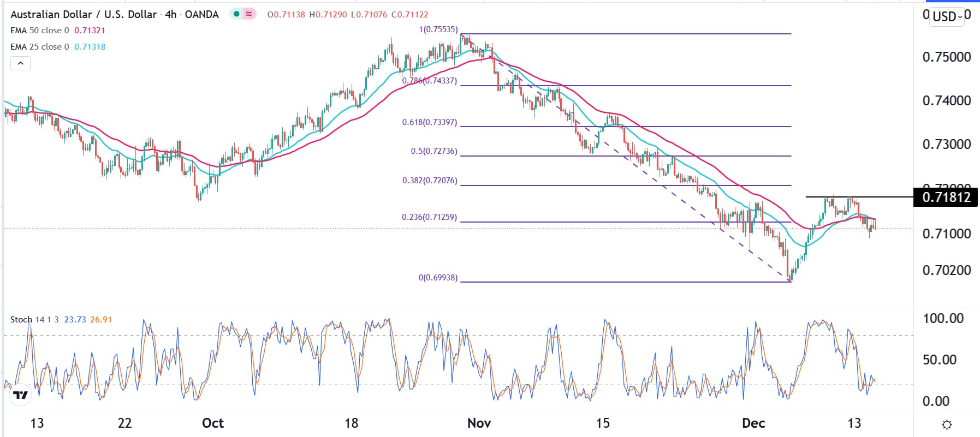The height and width of the screenshot is (437, 980).
Task: Click the low price L0.71076
Action: (369, 15)
